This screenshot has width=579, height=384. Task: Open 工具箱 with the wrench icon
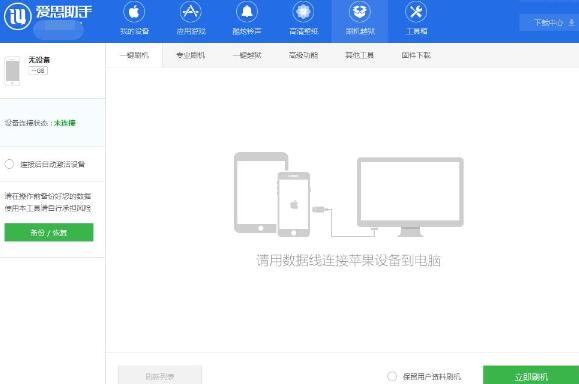pos(416,18)
